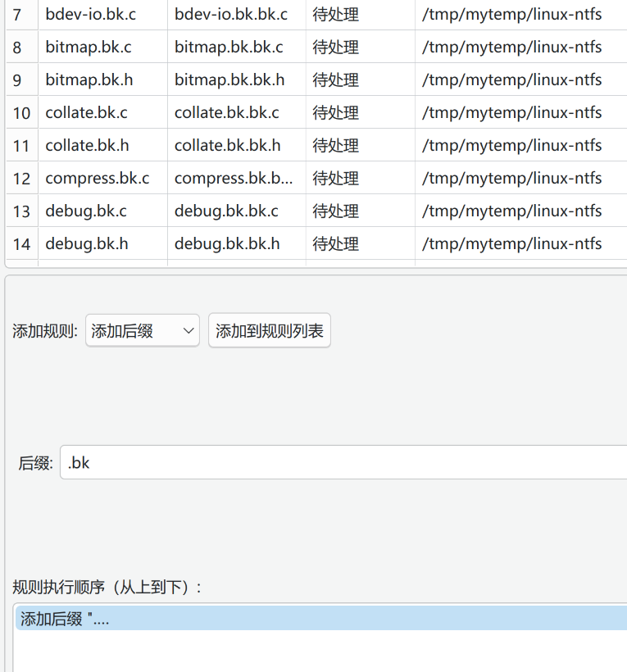Click the collate.bk.bk.c new name cell

237,112
